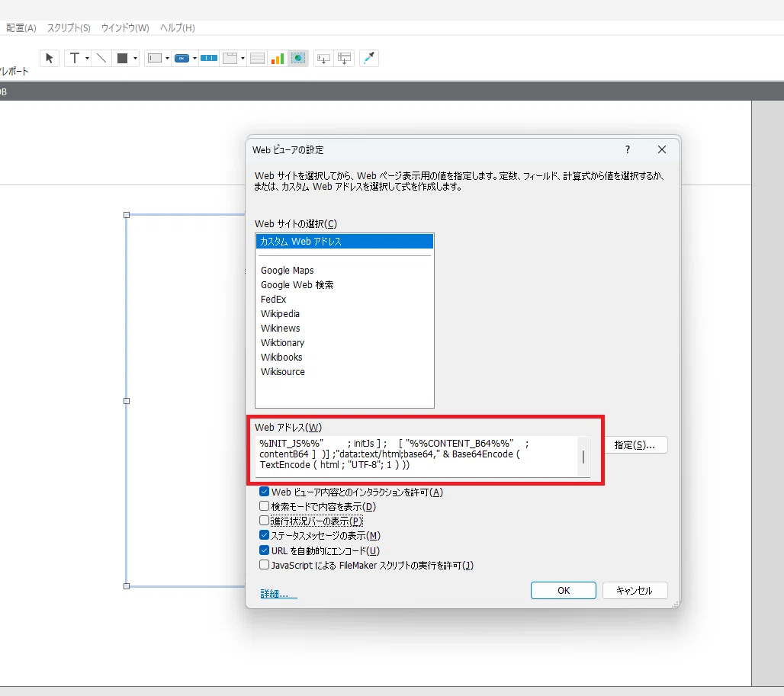This screenshot has height=696, width=784.
Task: Click the Web address field scrollbar
Action: [583, 457]
